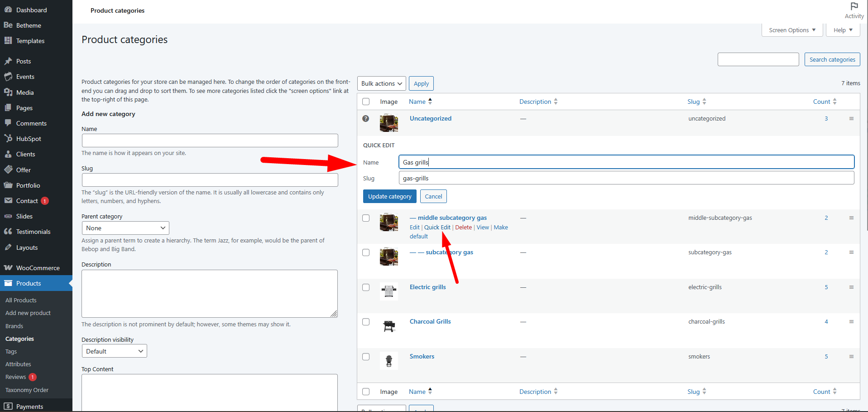Go to Taxonomy Order submenu item
The width and height of the screenshot is (868, 412).
click(x=27, y=390)
